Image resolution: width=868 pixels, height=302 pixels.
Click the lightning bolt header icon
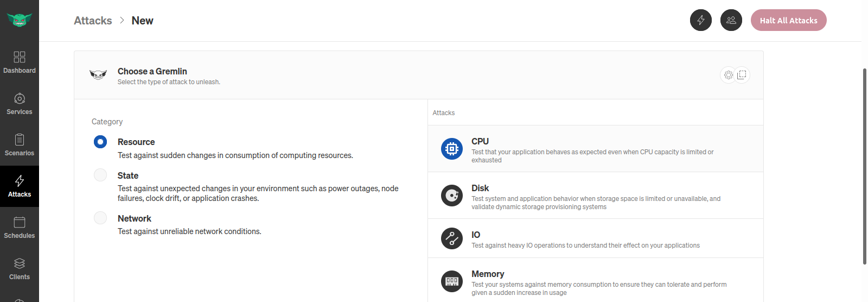coord(701,20)
